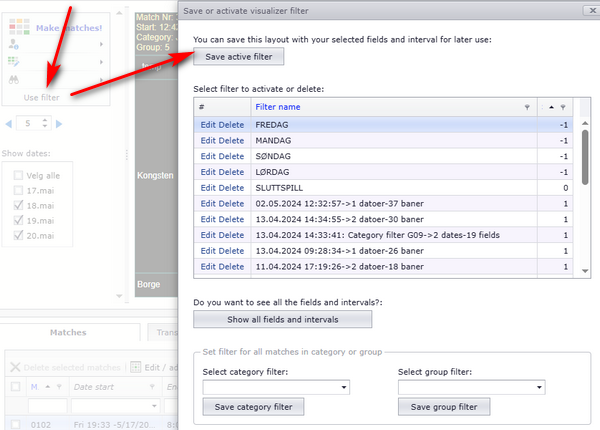Click Delete selected matches button
The image size is (600, 430).
(64, 367)
